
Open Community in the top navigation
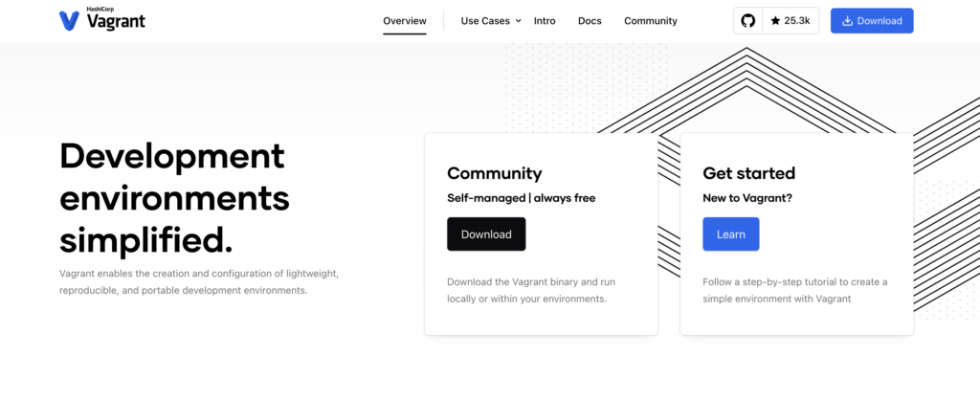[651, 21]
